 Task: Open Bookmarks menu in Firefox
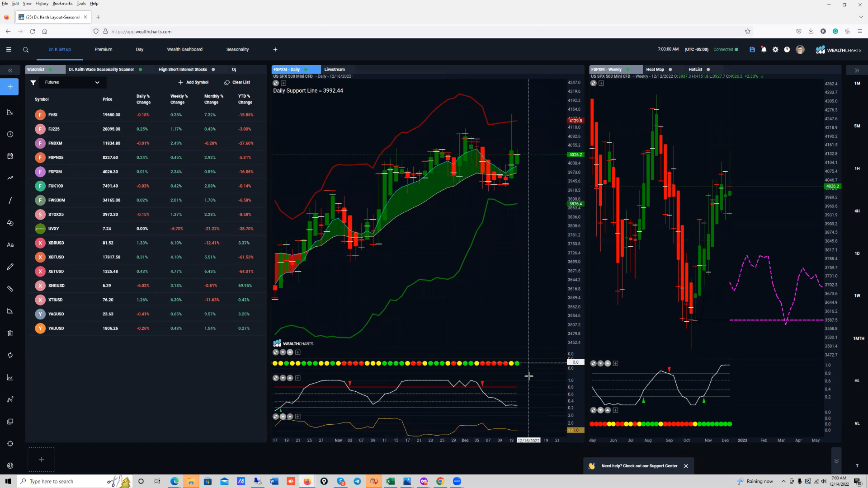coord(62,3)
